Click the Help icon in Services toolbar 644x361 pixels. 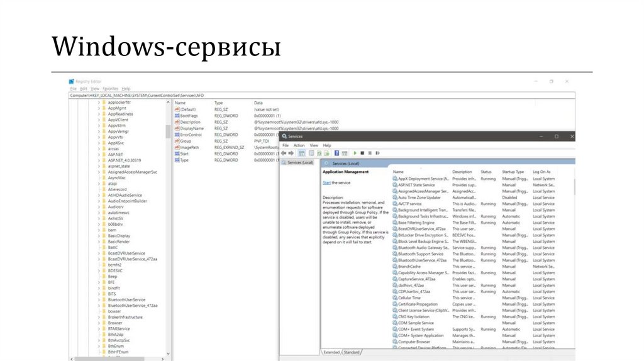(x=336, y=153)
